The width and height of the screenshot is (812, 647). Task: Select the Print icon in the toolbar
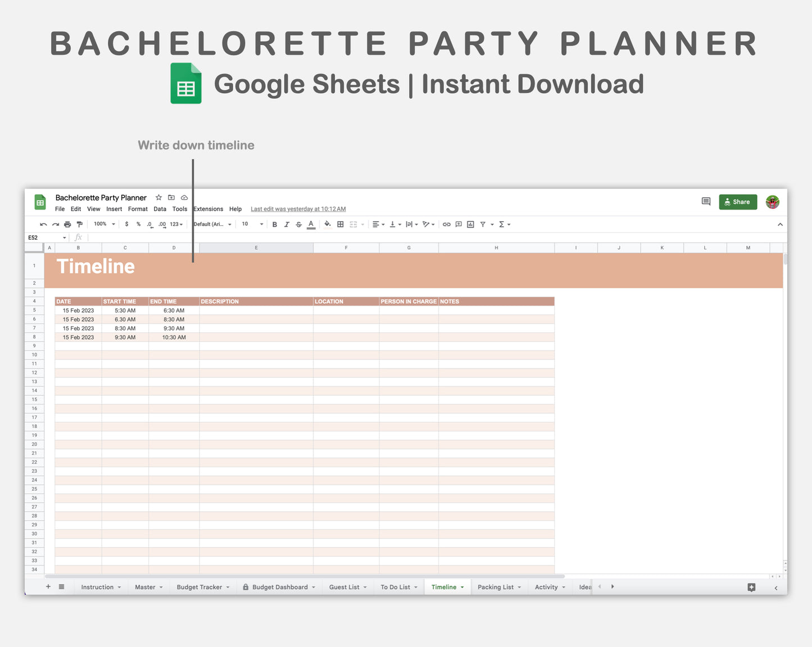pos(67,224)
